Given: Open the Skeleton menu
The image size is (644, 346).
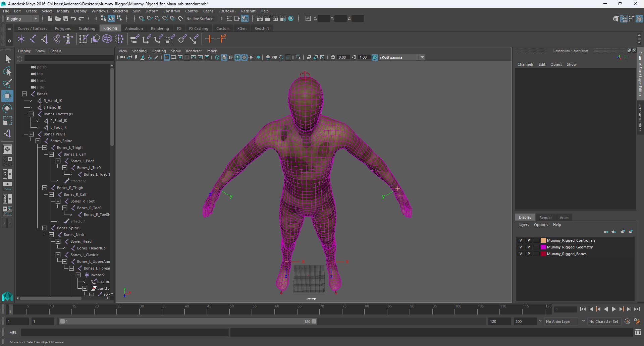Looking at the screenshot, I should [120, 11].
